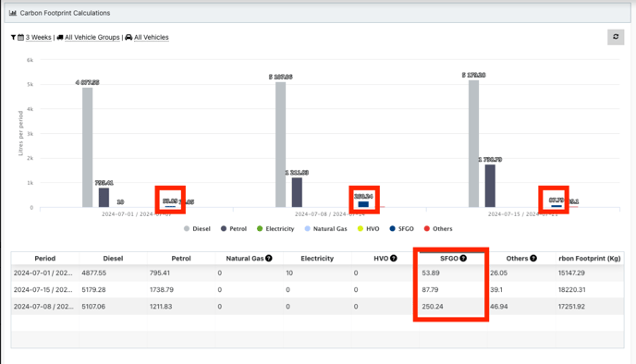Click the first week's Diesel bar in chart
The image size is (636, 364).
(x=87, y=148)
